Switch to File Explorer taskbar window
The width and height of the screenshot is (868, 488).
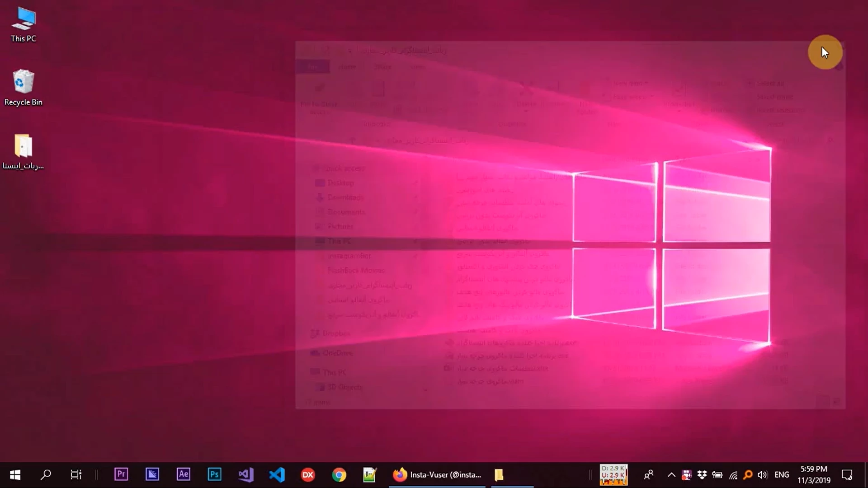coord(499,474)
